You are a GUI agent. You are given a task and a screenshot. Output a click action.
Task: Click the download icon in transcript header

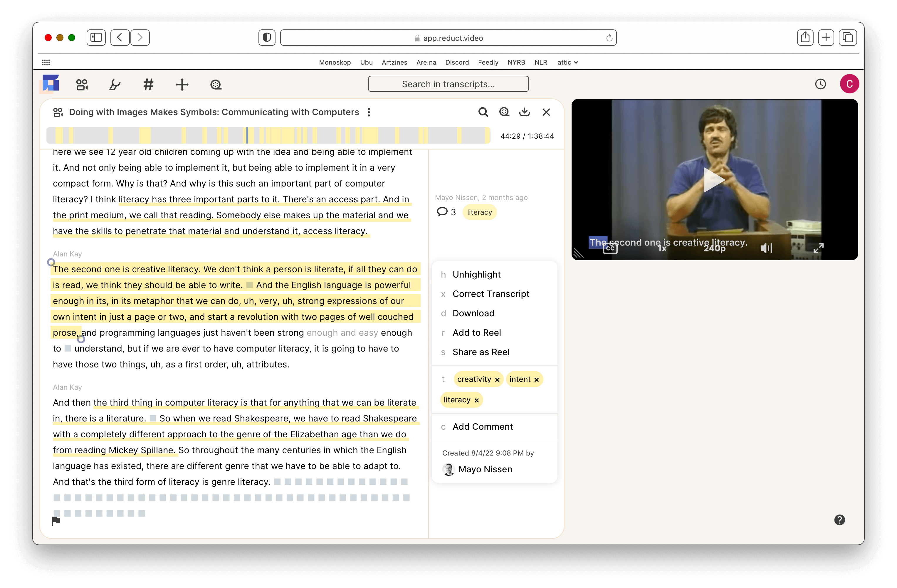pyautogui.click(x=524, y=112)
